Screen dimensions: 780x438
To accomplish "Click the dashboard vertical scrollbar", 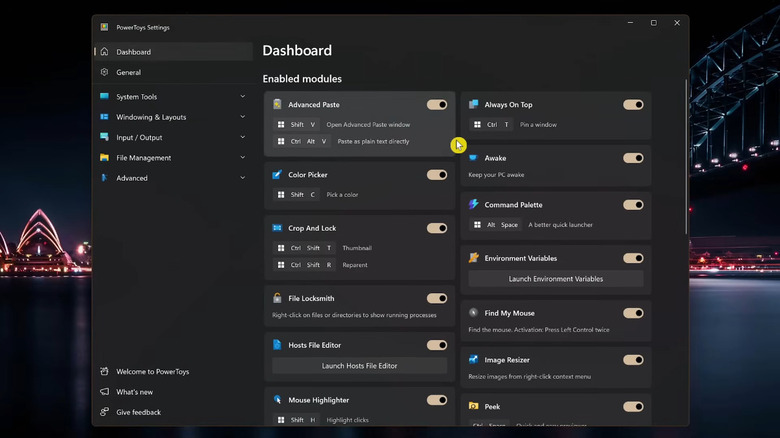I will [x=686, y=157].
